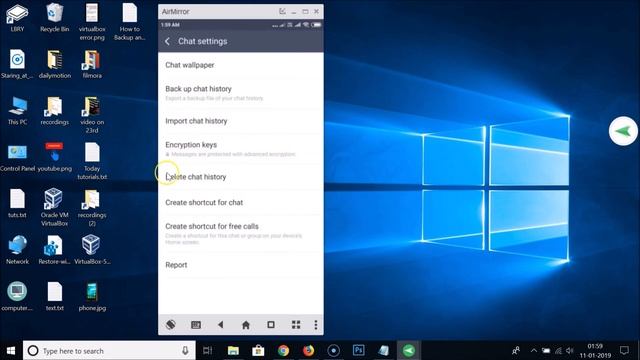Screen dimensions: 640x360
Task: Select the How to Backup desktop file
Action: [129, 22]
